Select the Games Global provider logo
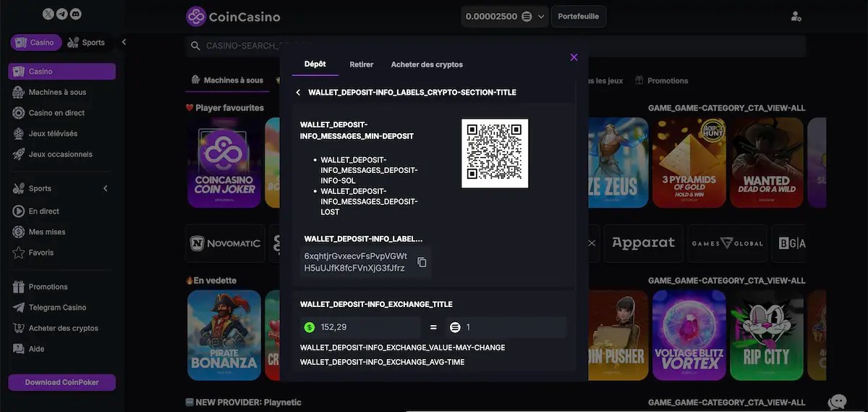 click(x=727, y=243)
